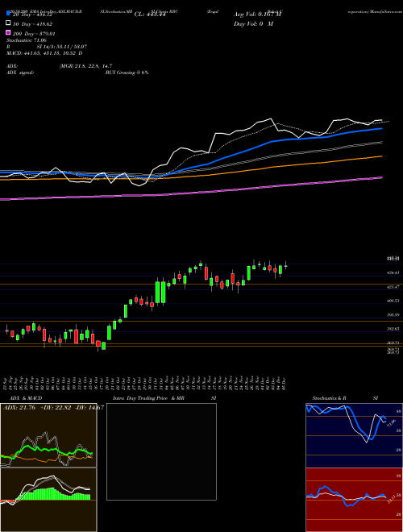Click the 421.47 price level label
The image size is (403, 532).
[x=393, y=287]
